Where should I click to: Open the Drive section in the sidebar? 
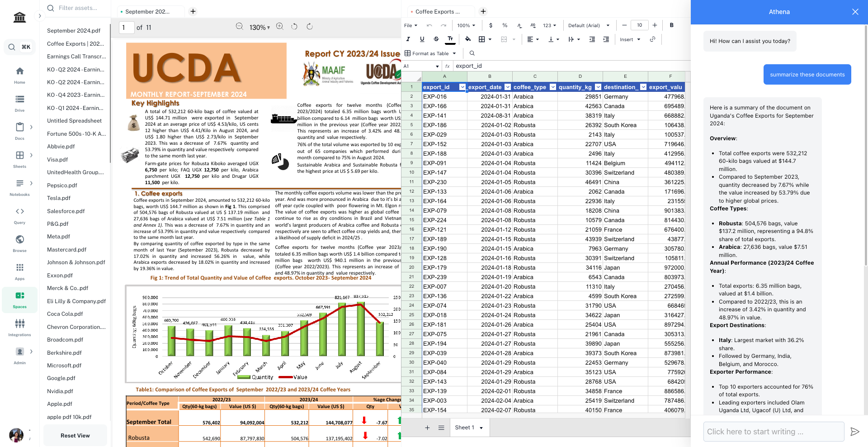19,104
